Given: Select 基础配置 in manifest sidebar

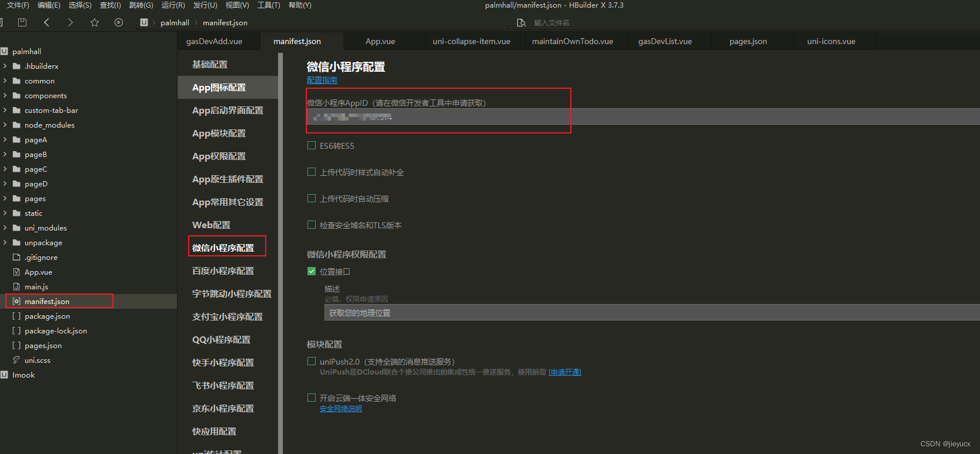Looking at the screenshot, I should [228, 64].
